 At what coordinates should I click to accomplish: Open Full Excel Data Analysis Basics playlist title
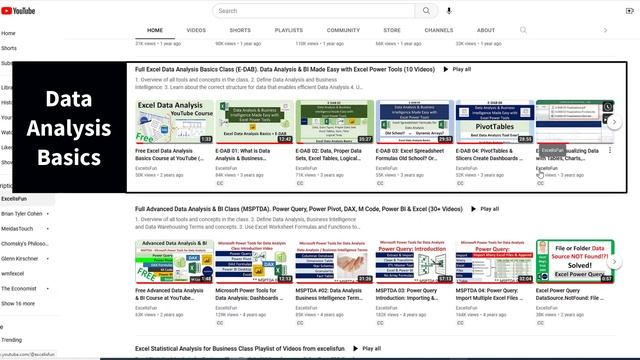[285, 69]
